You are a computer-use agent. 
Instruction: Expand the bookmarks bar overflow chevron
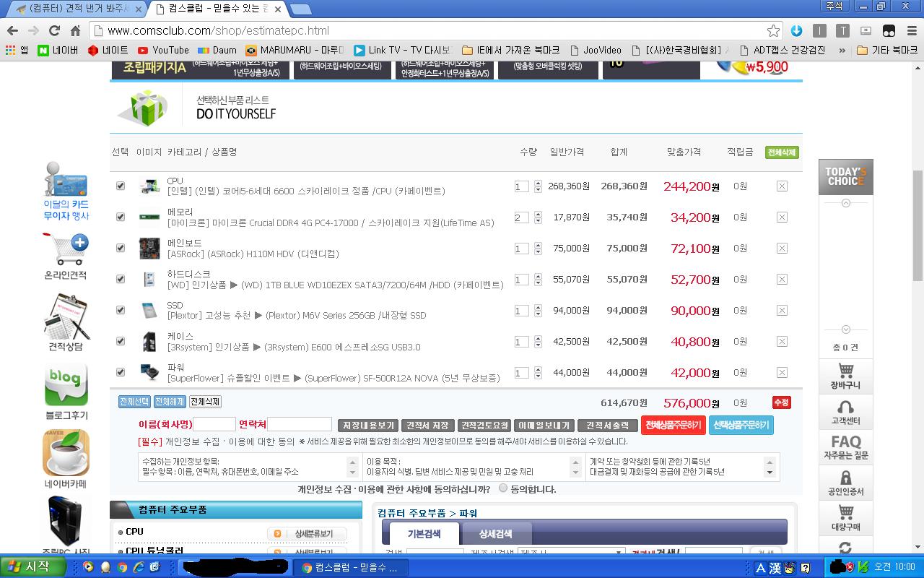point(842,51)
